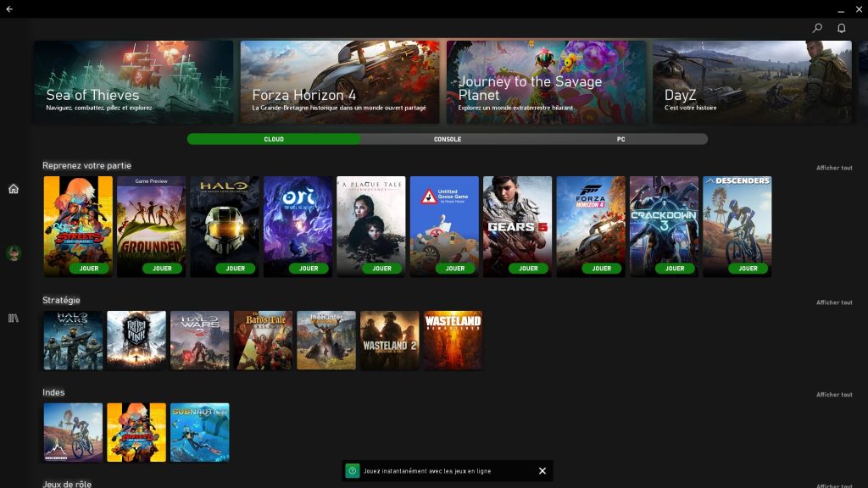Select Halo Wars thumbnail in Stratégie
This screenshot has height=488, width=868.
[x=73, y=341]
